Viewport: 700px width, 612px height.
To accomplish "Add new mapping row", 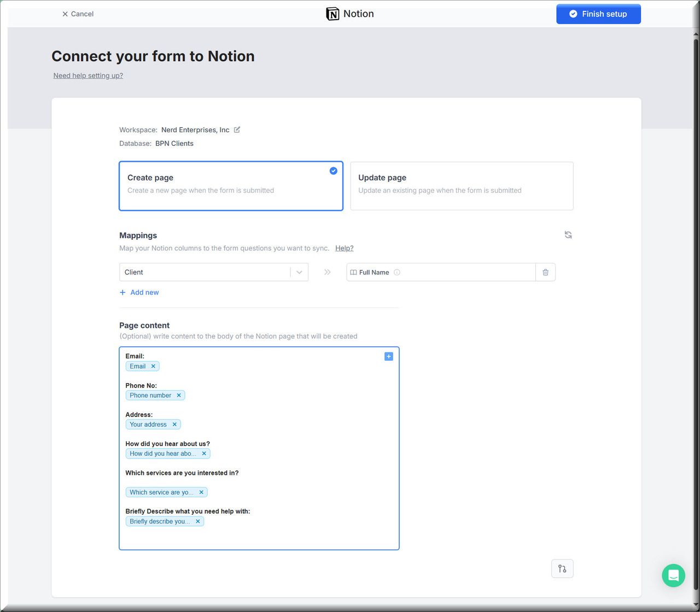I will pos(139,292).
